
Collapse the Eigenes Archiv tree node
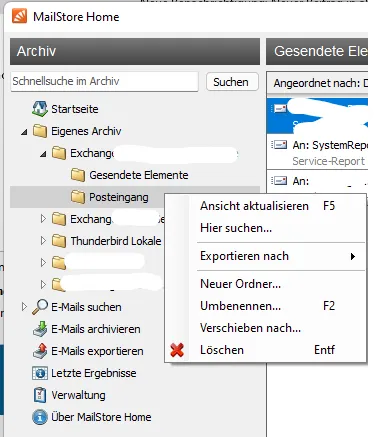[24, 132]
